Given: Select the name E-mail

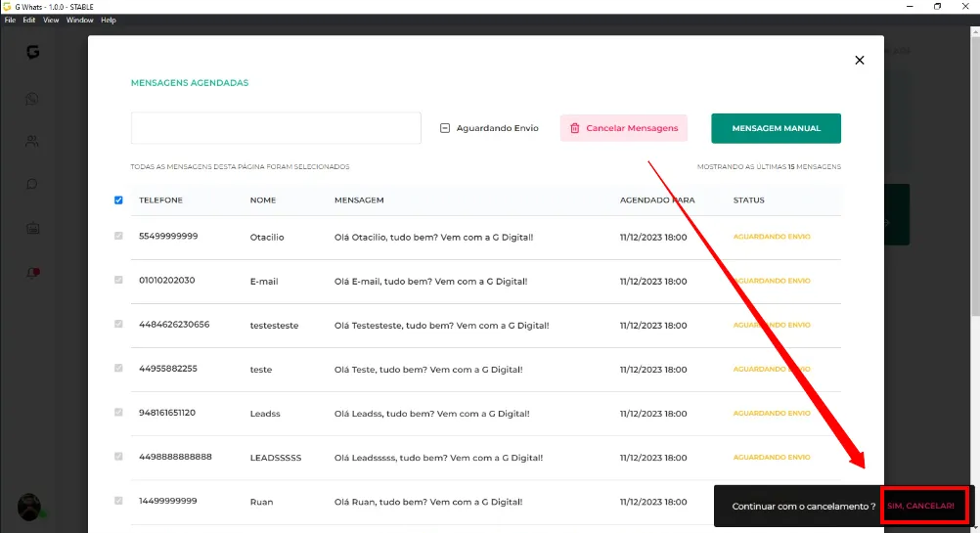Looking at the screenshot, I should 264,282.
